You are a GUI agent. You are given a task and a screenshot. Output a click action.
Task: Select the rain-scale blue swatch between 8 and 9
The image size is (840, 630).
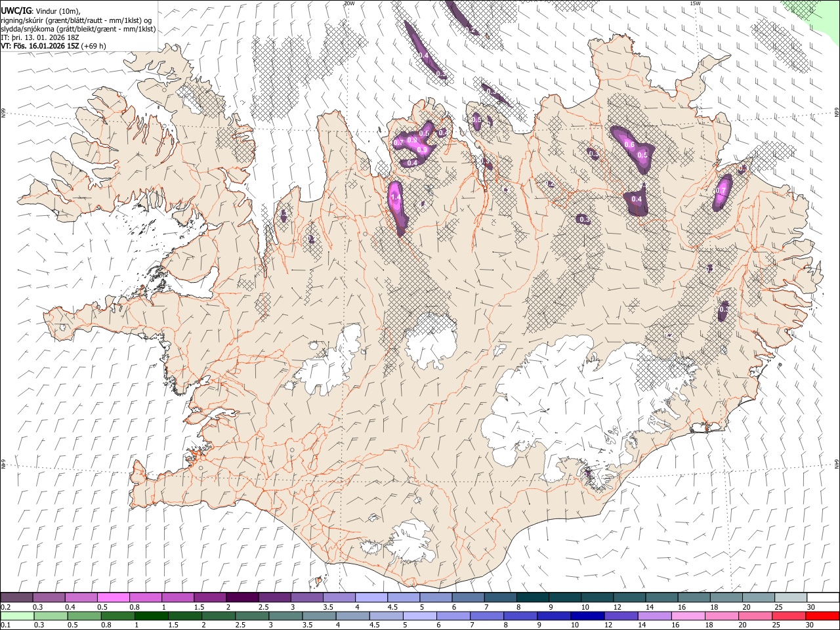pyautogui.click(x=520, y=616)
